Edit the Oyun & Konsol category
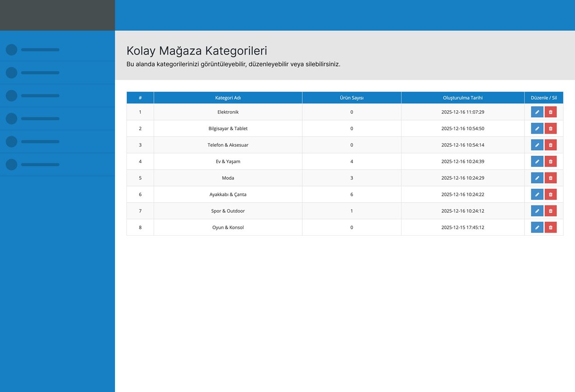Viewport: 575px width, 392px height. pyautogui.click(x=537, y=227)
